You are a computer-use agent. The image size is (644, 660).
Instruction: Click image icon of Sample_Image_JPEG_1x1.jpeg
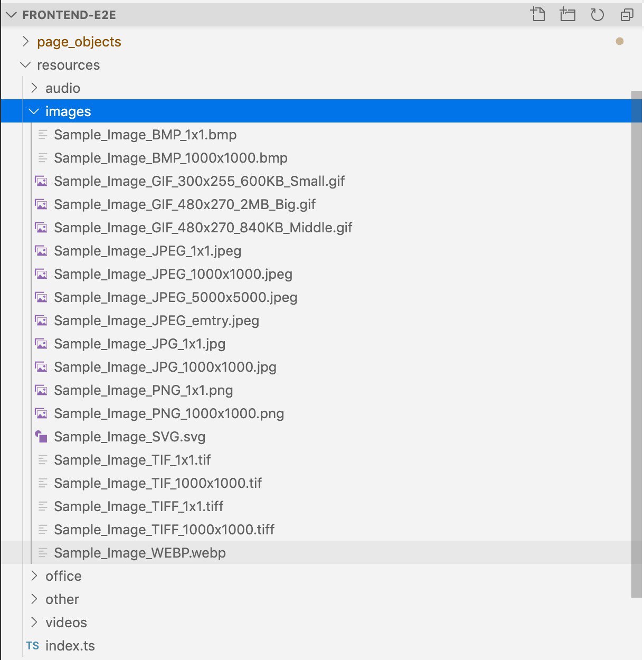[41, 251]
